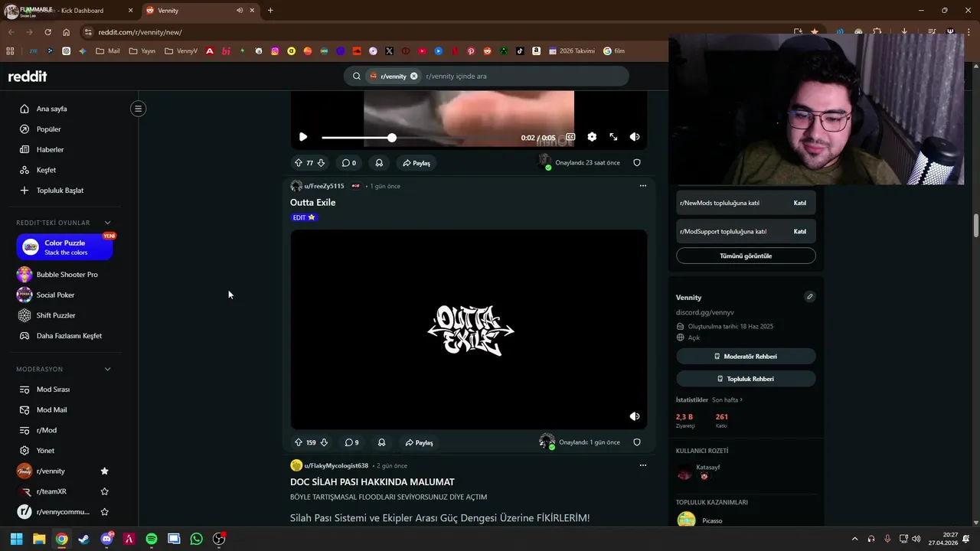Collapse REDDIT'TEKİ OYUNLAR section

107,223
